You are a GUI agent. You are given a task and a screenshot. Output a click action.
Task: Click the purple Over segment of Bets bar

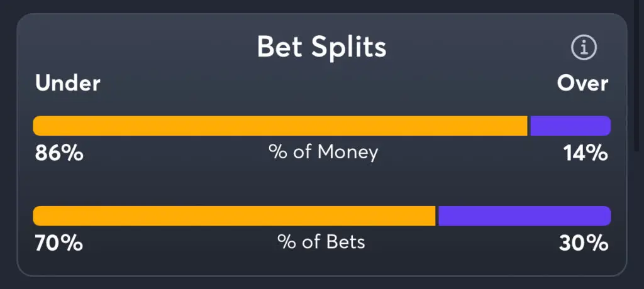pos(524,215)
